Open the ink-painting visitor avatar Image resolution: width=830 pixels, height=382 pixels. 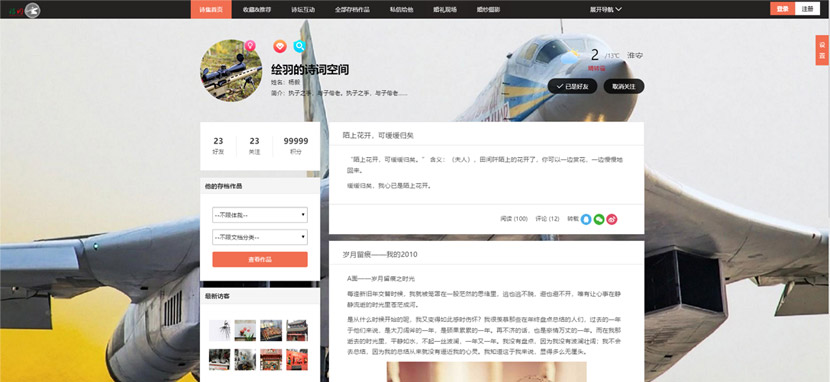(x=219, y=330)
